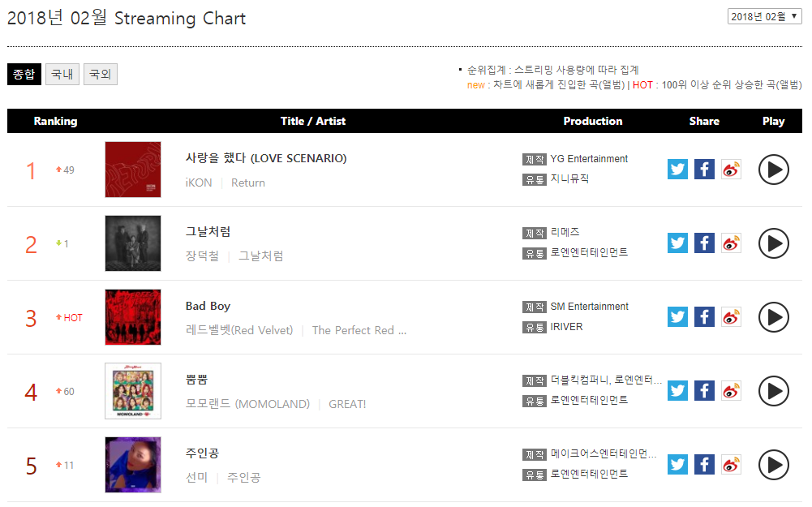Share LOVE SCENARIO on Twitter
The width and height of the screenshot is (812, 507).
677,170
